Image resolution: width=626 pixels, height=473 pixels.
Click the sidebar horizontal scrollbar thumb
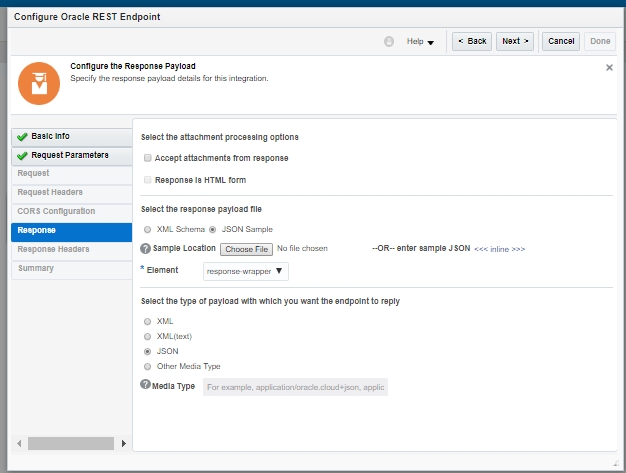pyautogui.click(x=71, y=443)
